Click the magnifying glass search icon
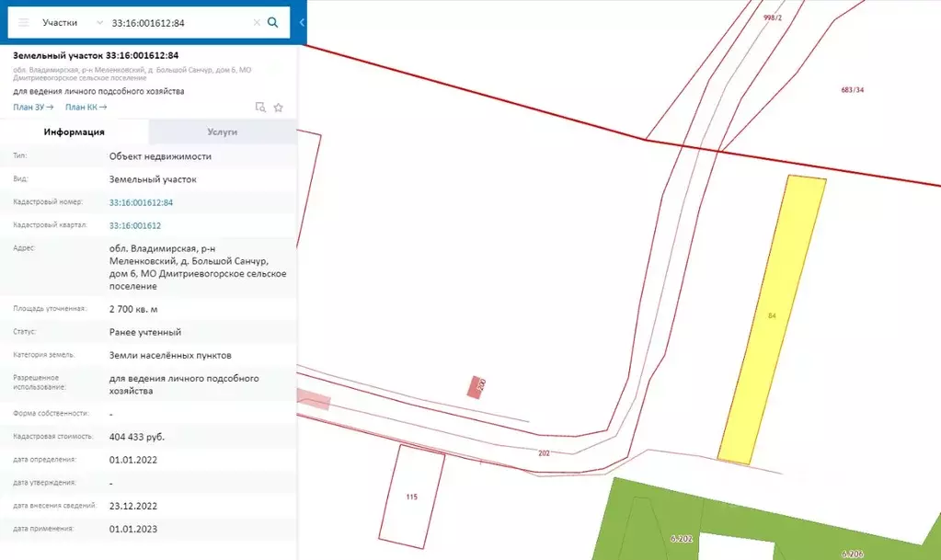Image resolution: width=941 pixels, height=560 pixels. tap(272, 22)
